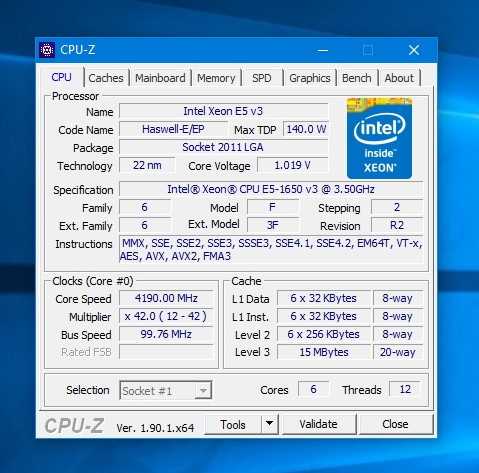This screenshot has height=473, width=479.
Task: View the About tab
Action: 399,78
